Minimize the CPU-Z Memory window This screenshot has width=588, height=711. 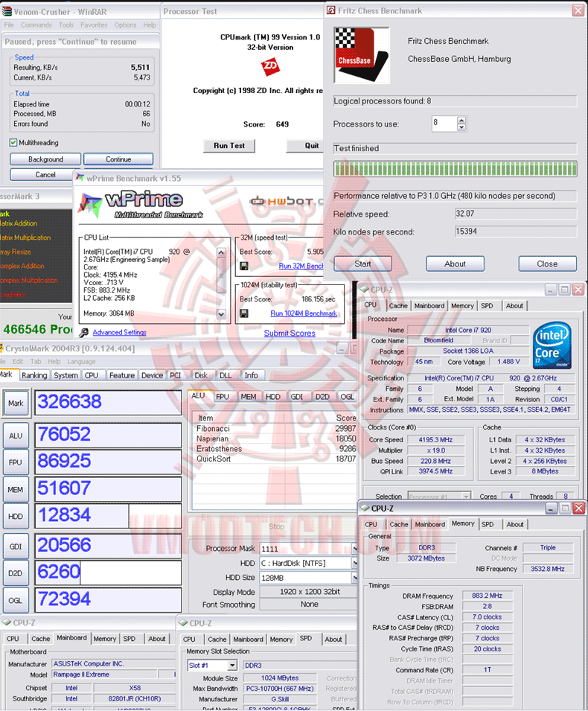tap(551, 508)
